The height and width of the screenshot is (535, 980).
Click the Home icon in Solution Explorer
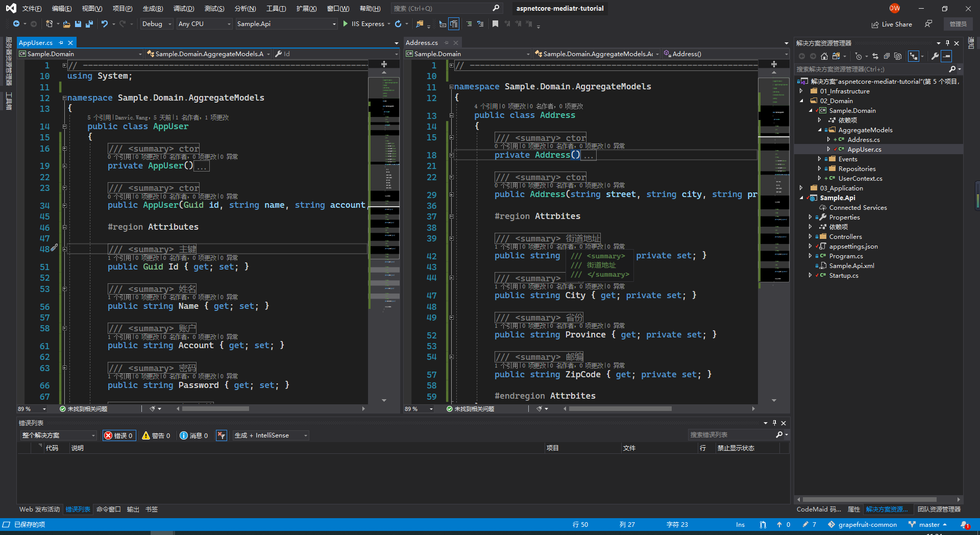[824, 56]
